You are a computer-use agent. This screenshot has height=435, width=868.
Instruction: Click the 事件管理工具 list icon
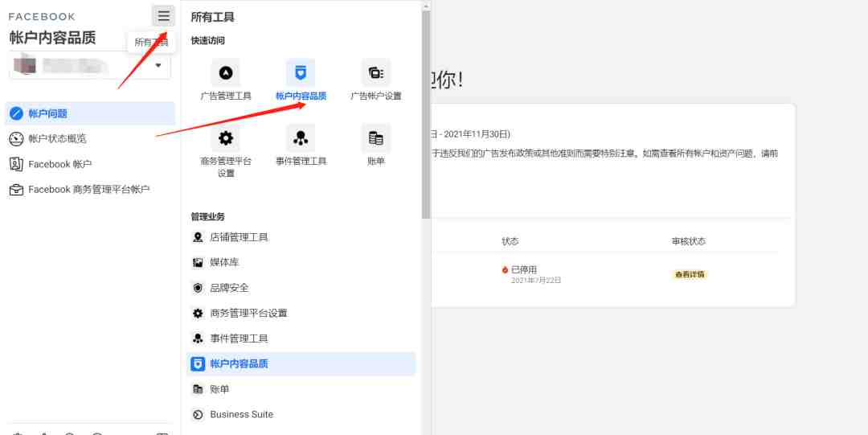point(198,338)
